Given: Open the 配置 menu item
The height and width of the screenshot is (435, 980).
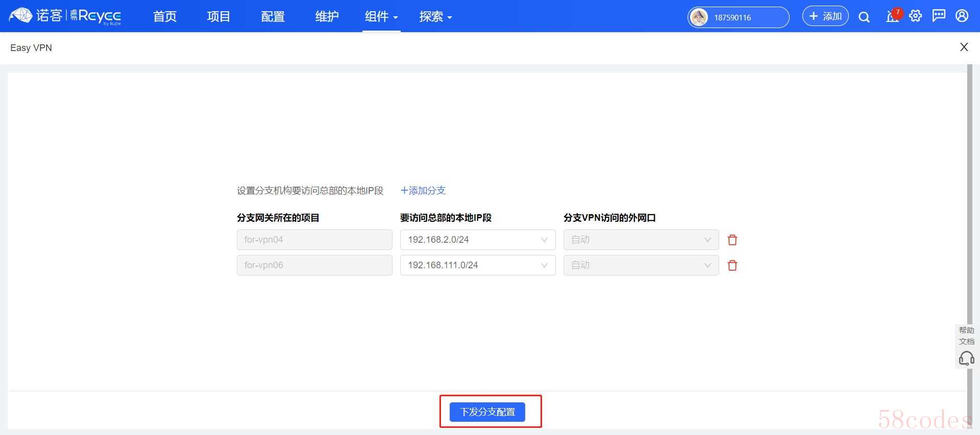Looking at the screenshot, I should 273,17.
